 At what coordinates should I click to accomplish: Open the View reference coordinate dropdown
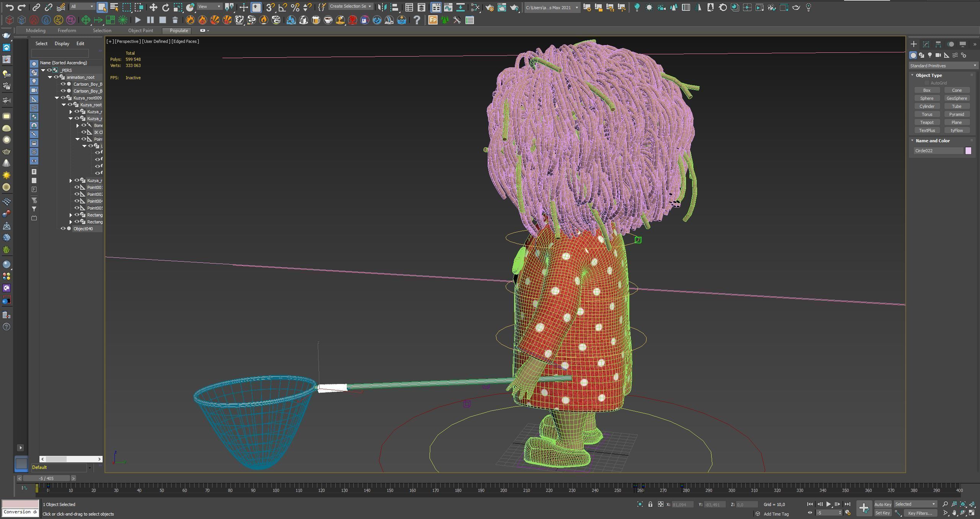tap(209, 7)
